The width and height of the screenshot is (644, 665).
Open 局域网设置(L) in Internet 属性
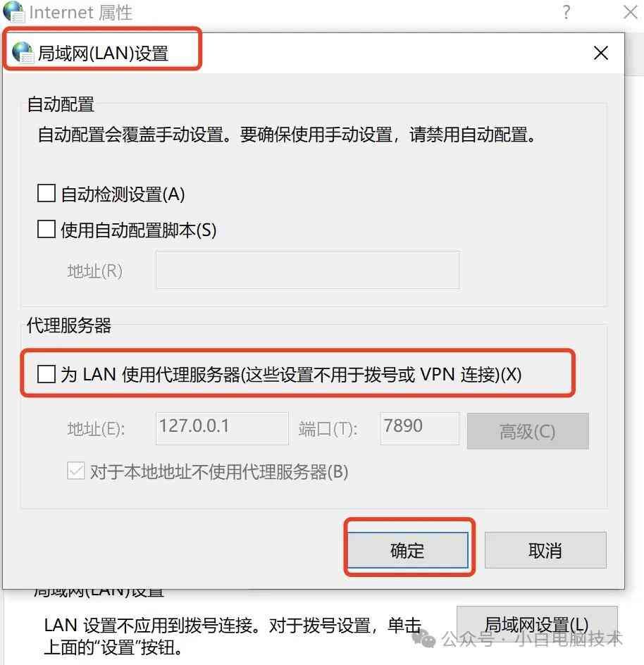tap(537, 625)
